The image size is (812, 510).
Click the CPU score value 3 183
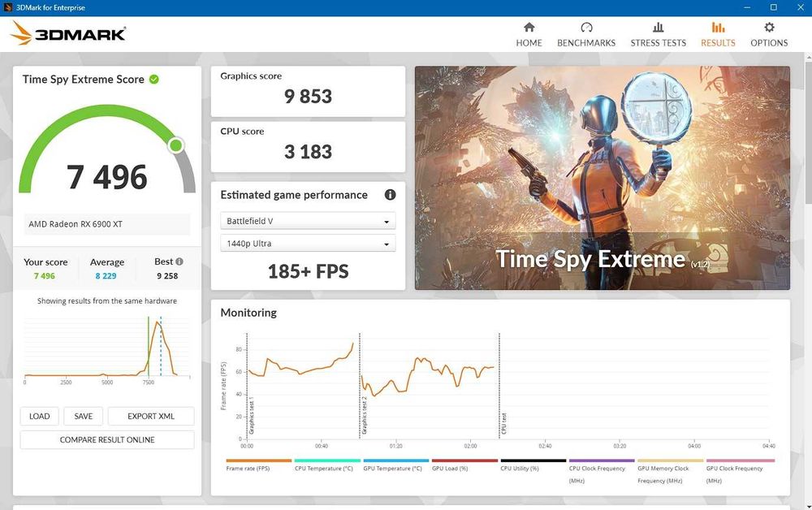(308, 152)
